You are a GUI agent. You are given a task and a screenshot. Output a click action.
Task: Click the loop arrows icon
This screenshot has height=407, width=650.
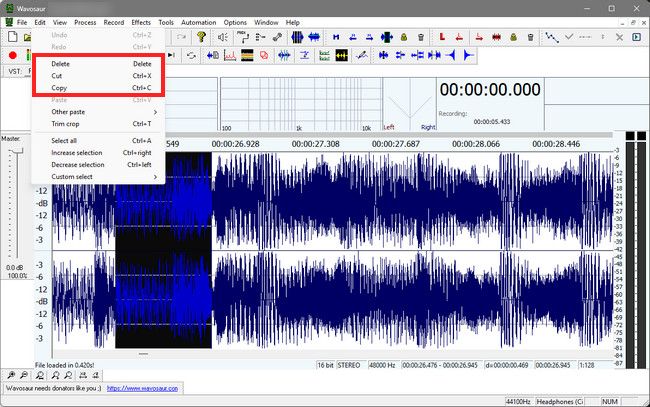pos(191,55)
